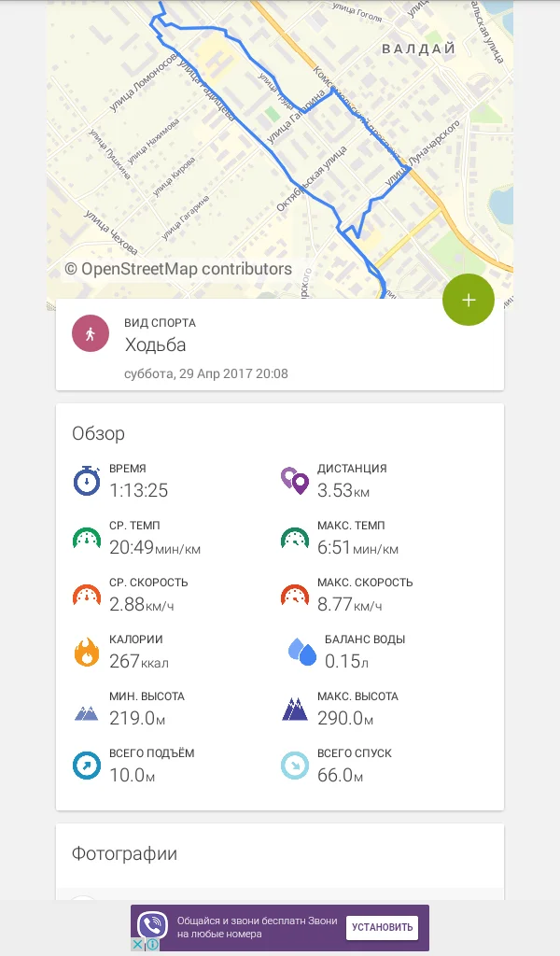Screen dimensions: 560x956
Task: Tap the average speed gauge icon
Action: tap(87, 595)
